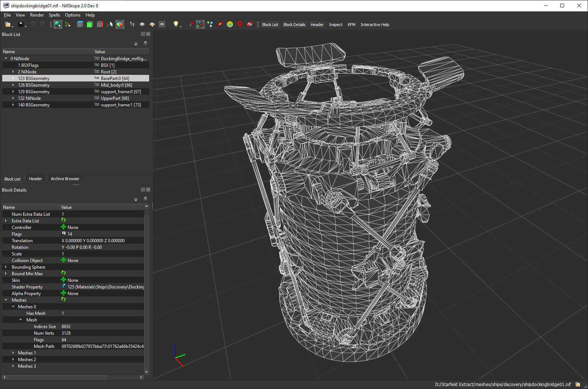The width and height of the screenshot is (588, 389).
Task: Toggle visibility with the eye icon
Action: tap(142, 24)
